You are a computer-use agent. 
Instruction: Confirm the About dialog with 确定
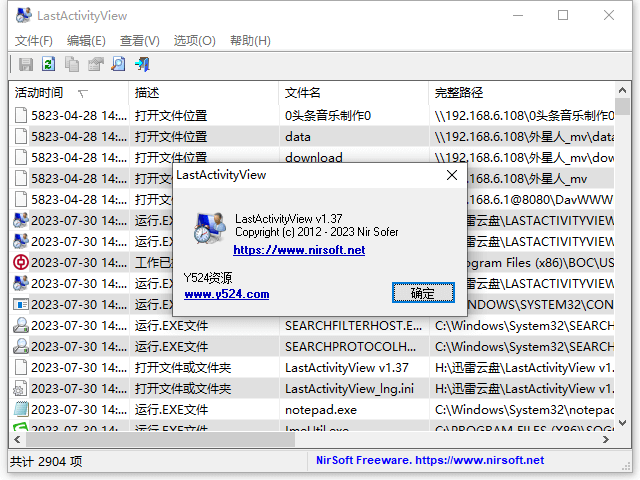[x=423, y=293]
